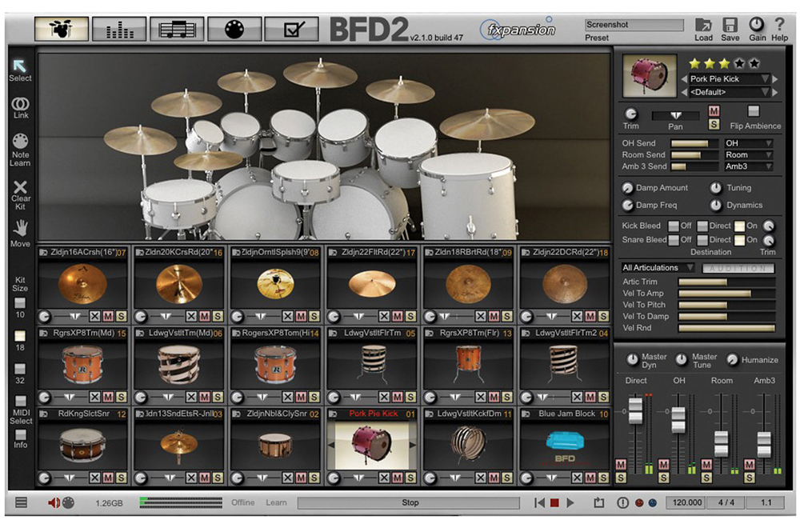Set Kick Bleed to Off
Image resolution: width=800 pixels, height=532 pixels.
674,226
